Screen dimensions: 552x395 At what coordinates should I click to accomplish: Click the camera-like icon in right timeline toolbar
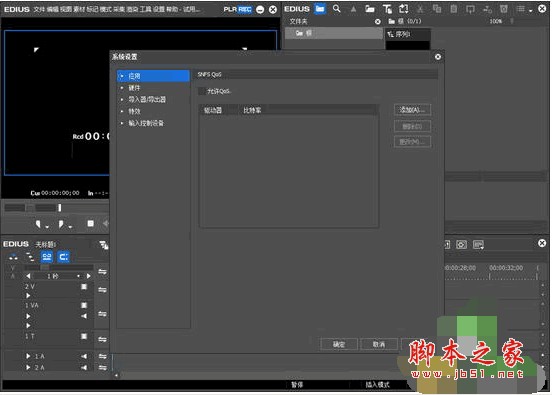coord(462,244)
